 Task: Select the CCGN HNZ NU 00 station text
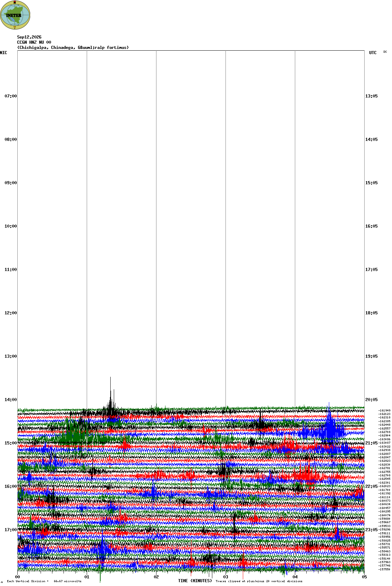34,42
